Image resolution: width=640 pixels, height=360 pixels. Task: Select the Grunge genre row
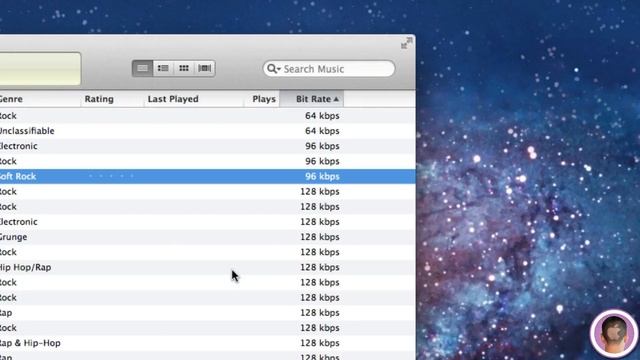tap(208, 237)
